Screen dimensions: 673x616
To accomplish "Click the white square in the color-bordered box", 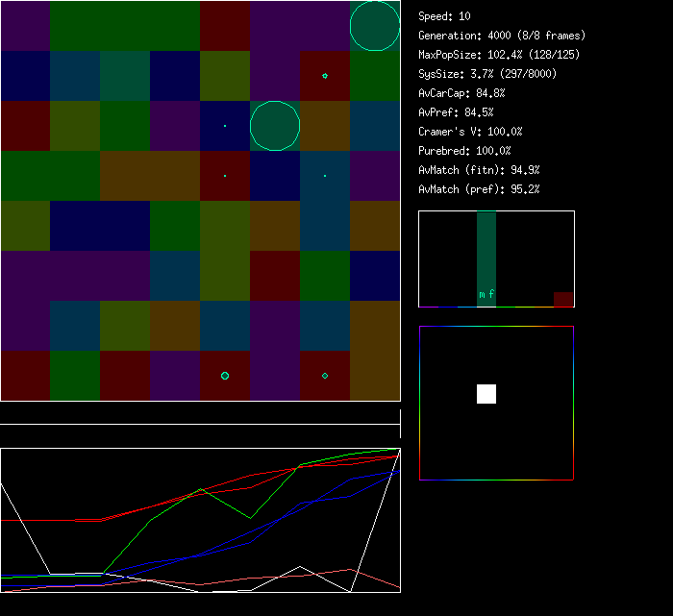I will tap(486, 394).
